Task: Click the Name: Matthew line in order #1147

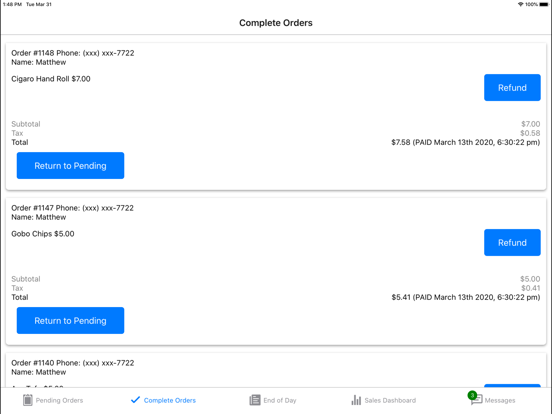Action: click(39, 217)
